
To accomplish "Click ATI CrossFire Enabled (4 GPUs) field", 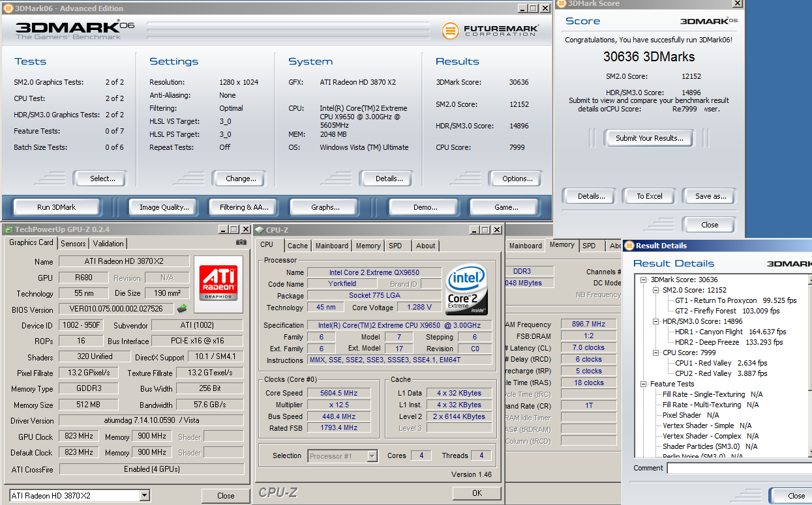I will pos(151,469).
